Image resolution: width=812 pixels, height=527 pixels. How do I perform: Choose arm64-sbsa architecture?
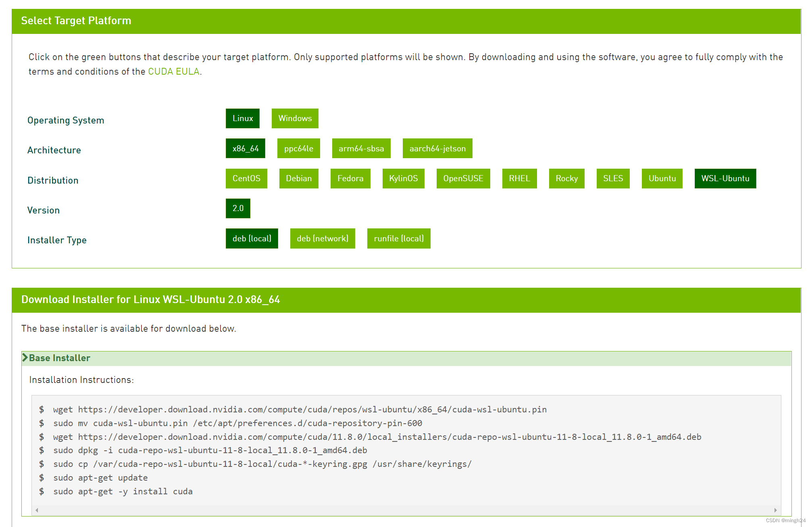point(361,148)
